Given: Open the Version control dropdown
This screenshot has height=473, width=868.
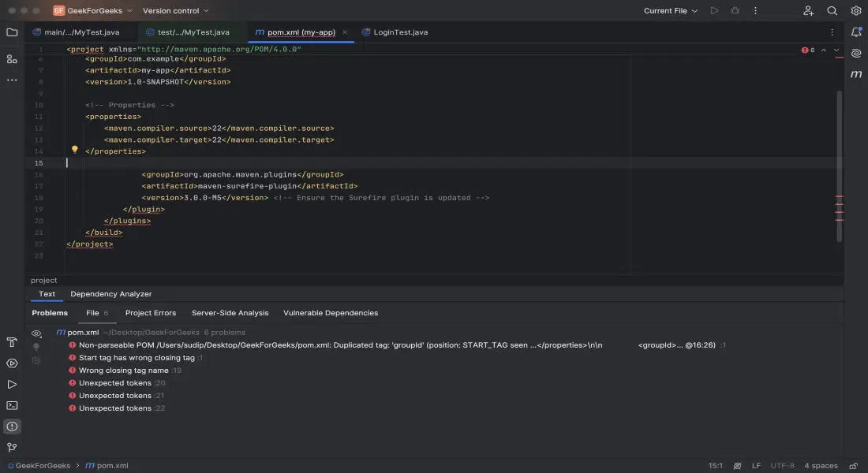Looking at the screenshot, I should (175, 10).
